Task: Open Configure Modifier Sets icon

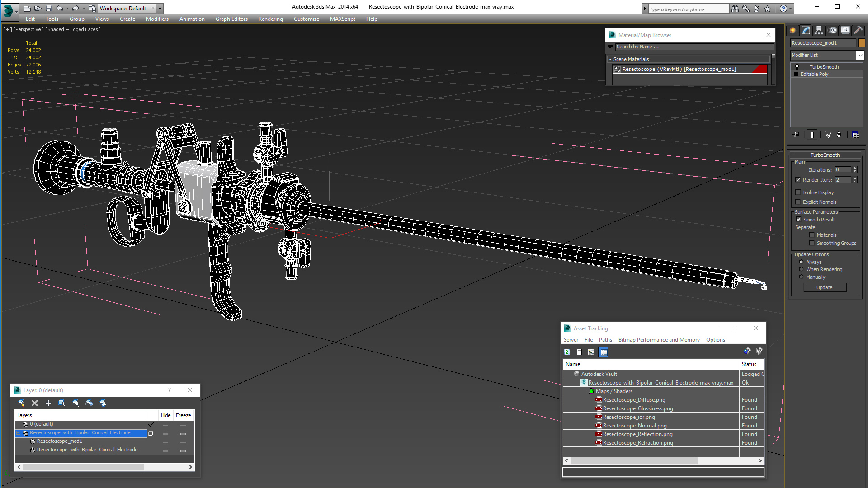Action: 855,135
